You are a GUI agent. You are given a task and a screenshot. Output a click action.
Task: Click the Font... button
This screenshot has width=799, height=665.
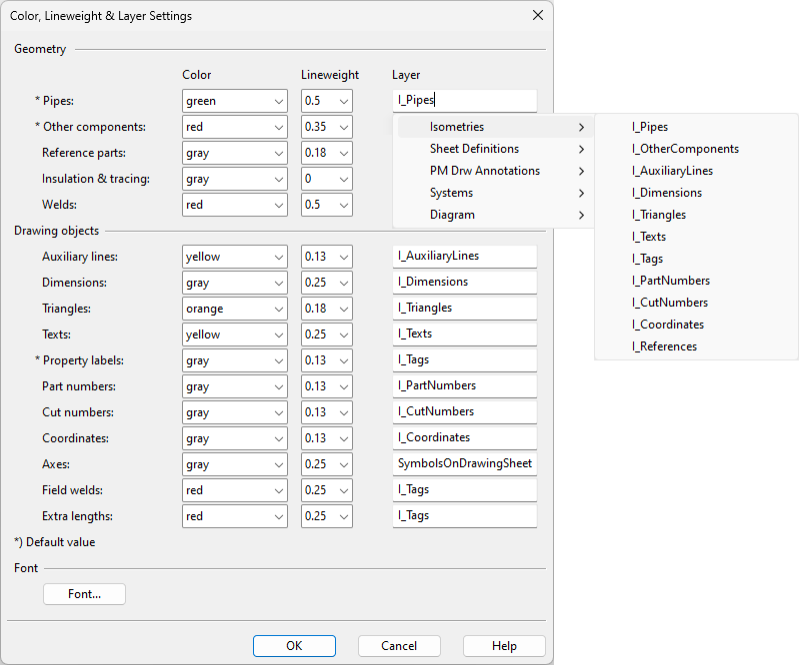click(85, 594)
